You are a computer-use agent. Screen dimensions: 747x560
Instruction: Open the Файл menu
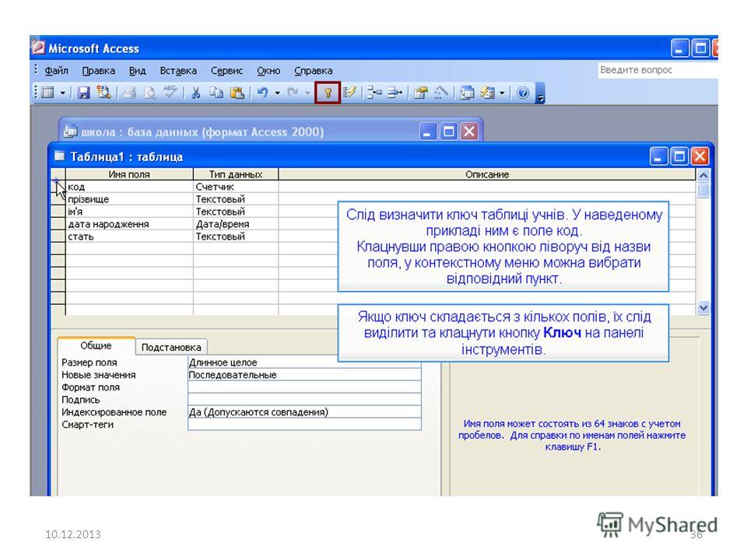(56, 71)
